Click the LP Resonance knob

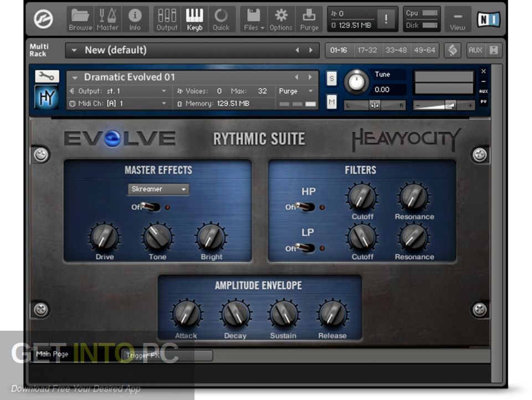point(414,238)
